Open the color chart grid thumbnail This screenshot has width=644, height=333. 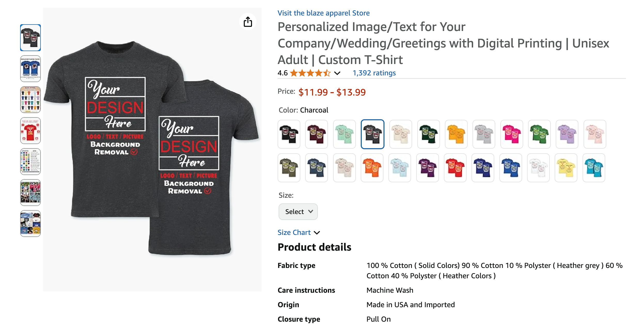click(x=30, y=162)
